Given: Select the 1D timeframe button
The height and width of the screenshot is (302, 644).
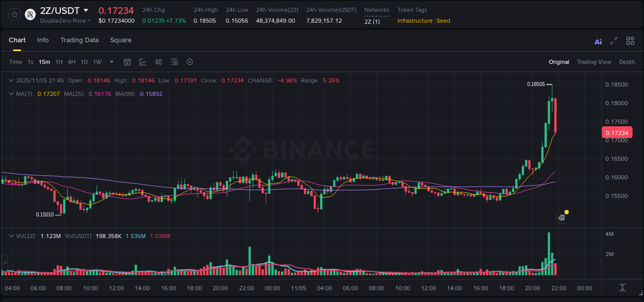Looking at the screenshot, I should 84,62.
